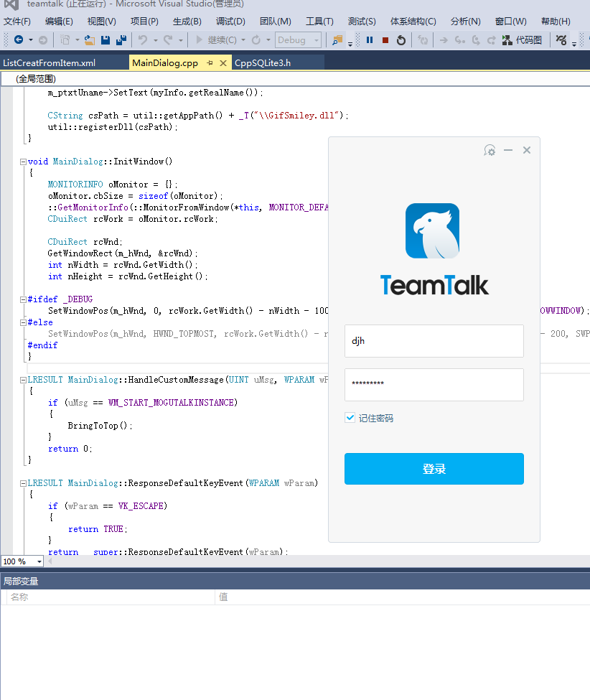Close the MainDialog.cpp tab

tap(223, 63)
